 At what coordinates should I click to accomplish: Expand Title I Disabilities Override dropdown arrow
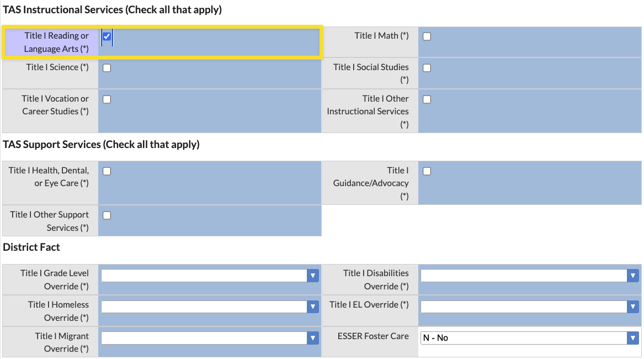[x=632, y=276]
